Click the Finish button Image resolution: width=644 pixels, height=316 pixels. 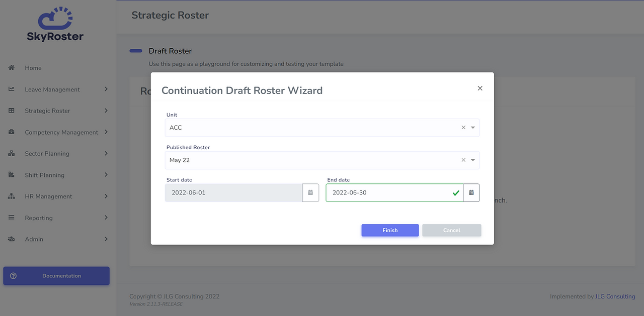click(390, 230)
